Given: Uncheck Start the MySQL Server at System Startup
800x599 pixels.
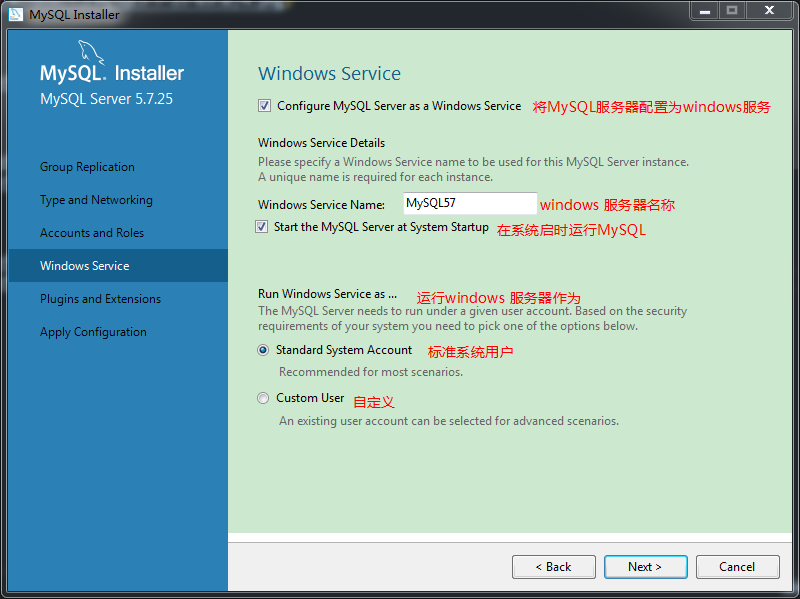Looking at the screenshot, I should pyautogui.click(x=262, y=228).
